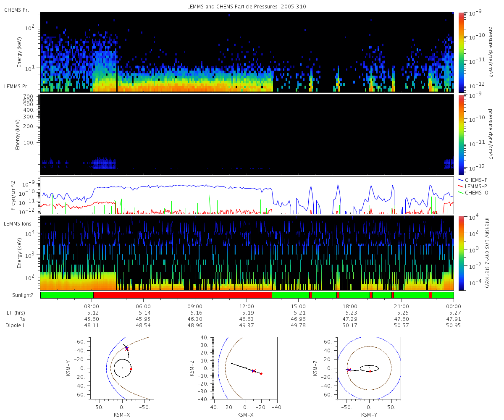
Task: Open the KSM-X versus KSM-Y trajectory plot
Action: coord(122,368)
